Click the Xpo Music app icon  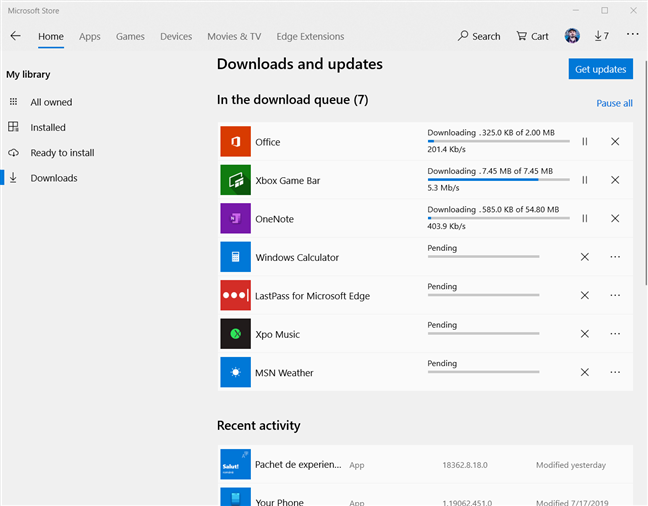pos(235,334)
